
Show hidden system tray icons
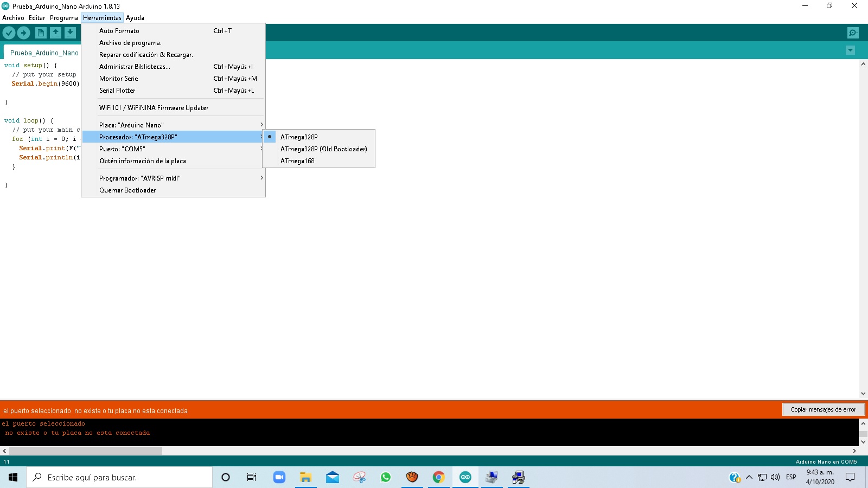click(x=749, y=477)
